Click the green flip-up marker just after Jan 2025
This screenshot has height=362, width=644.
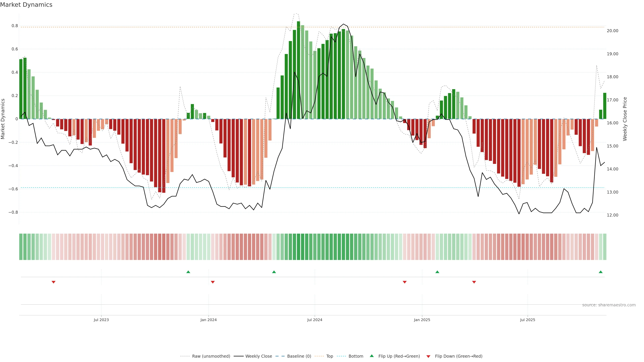pyautogui.click(x=437, y=272)
